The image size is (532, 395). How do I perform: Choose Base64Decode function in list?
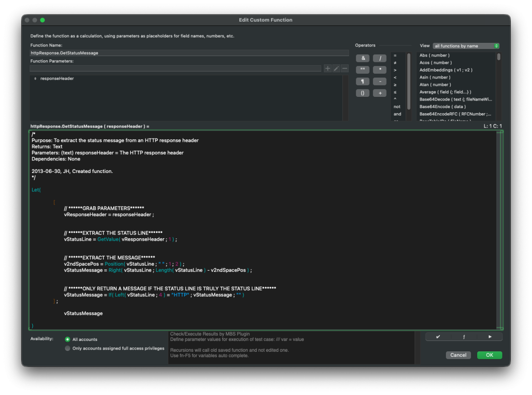(x=456, y=99)
